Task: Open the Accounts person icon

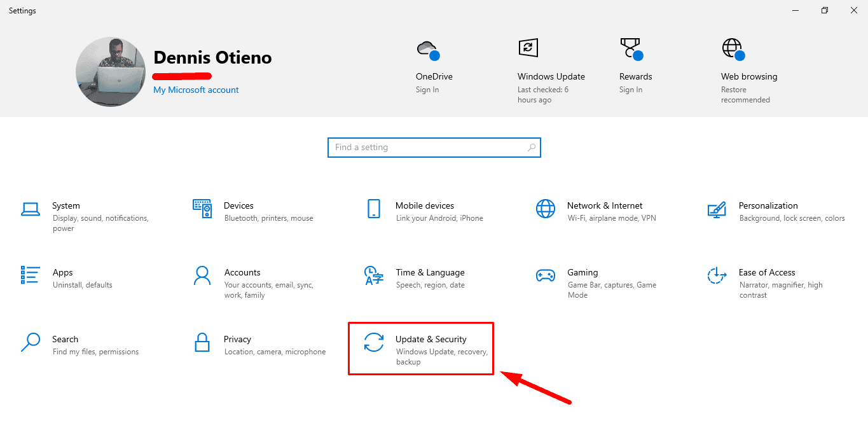Action: click(x=202, y=275)
